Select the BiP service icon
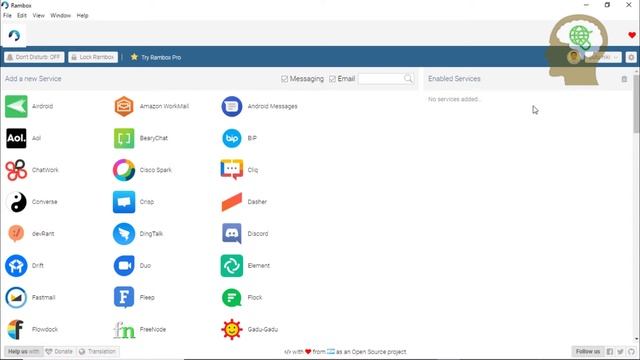 [x=231, y=138]
